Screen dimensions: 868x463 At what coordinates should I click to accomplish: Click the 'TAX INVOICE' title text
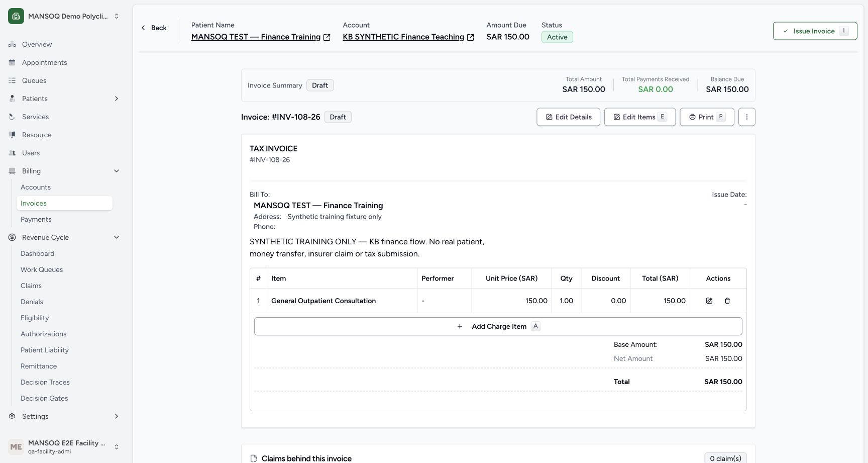tap(274, 149)
